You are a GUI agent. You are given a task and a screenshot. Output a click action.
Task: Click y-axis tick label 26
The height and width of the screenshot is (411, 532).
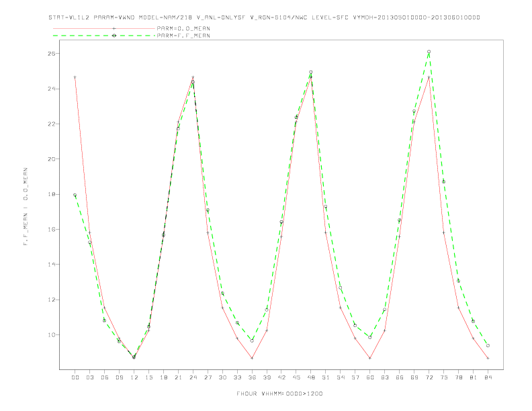[x=52, y=54]
